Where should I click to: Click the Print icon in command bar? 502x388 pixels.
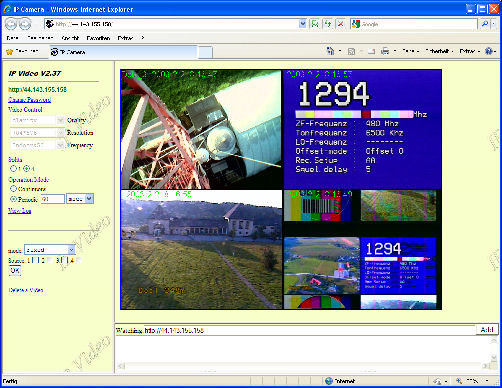385,51
